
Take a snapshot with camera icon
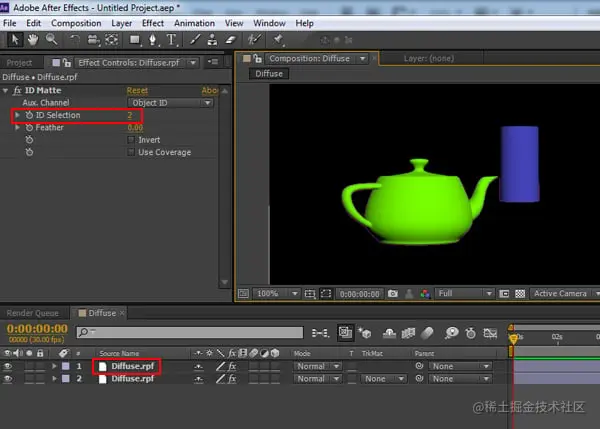pyautogui.click(x=393, y=294)
